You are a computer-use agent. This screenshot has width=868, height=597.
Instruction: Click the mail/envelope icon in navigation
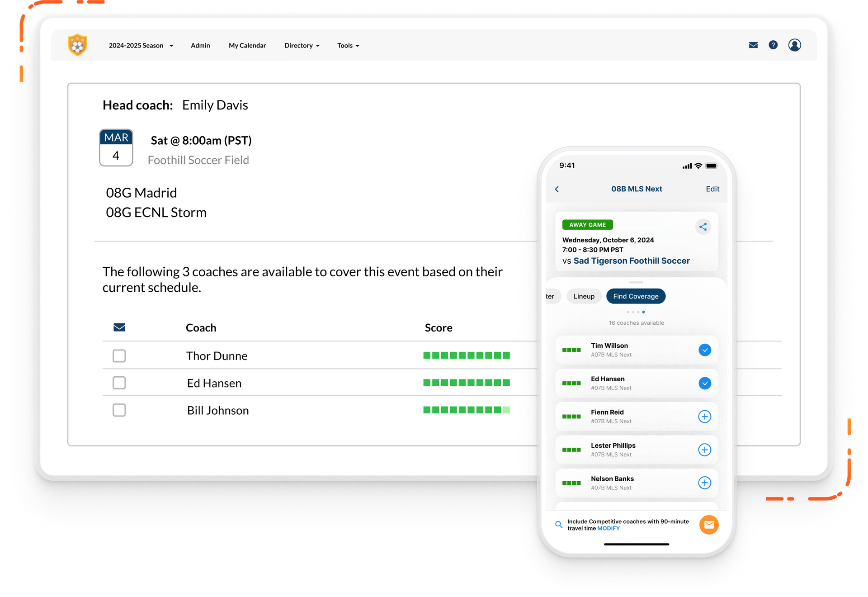point(753,45)
